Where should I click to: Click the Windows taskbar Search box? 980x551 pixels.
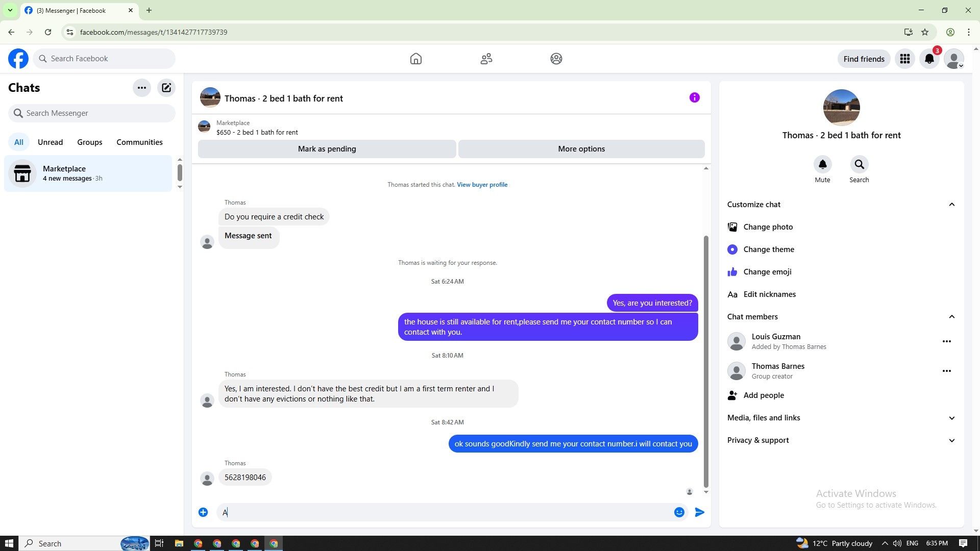[84, 543]
